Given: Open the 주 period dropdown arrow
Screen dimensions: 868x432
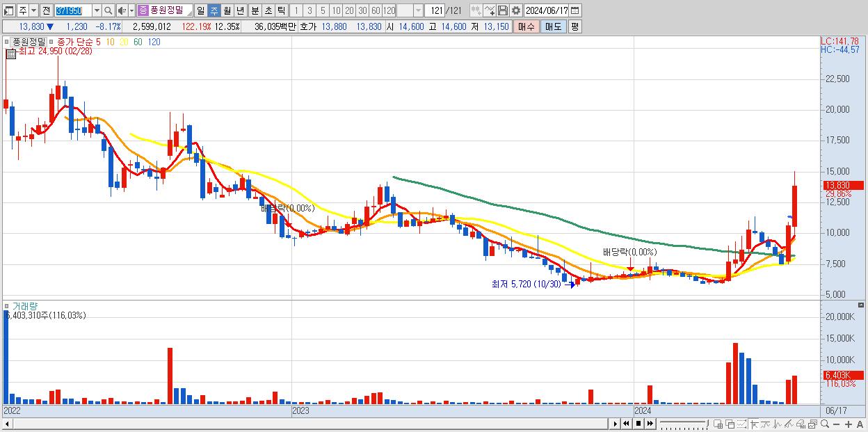Looking at the screenshot, I should click(x=33, y=11).
